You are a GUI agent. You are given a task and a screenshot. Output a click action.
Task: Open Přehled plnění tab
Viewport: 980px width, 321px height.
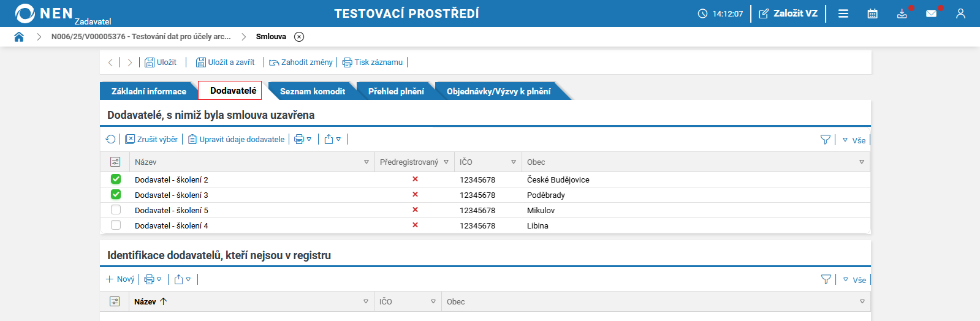tap(396, 91)
